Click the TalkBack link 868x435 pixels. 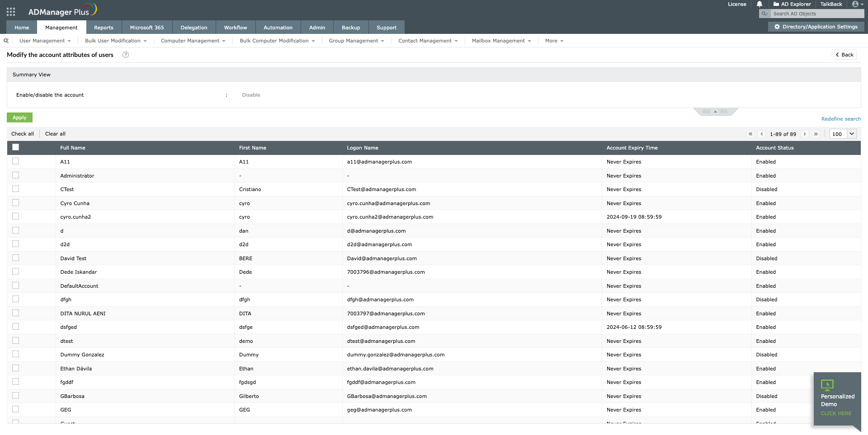831,4
